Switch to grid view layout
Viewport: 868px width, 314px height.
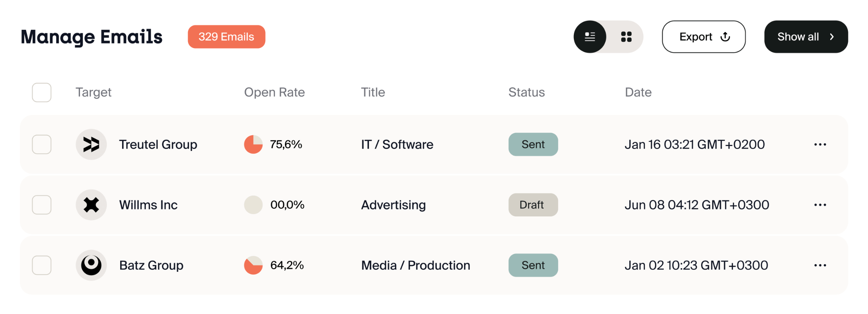[x=626, y=37]
